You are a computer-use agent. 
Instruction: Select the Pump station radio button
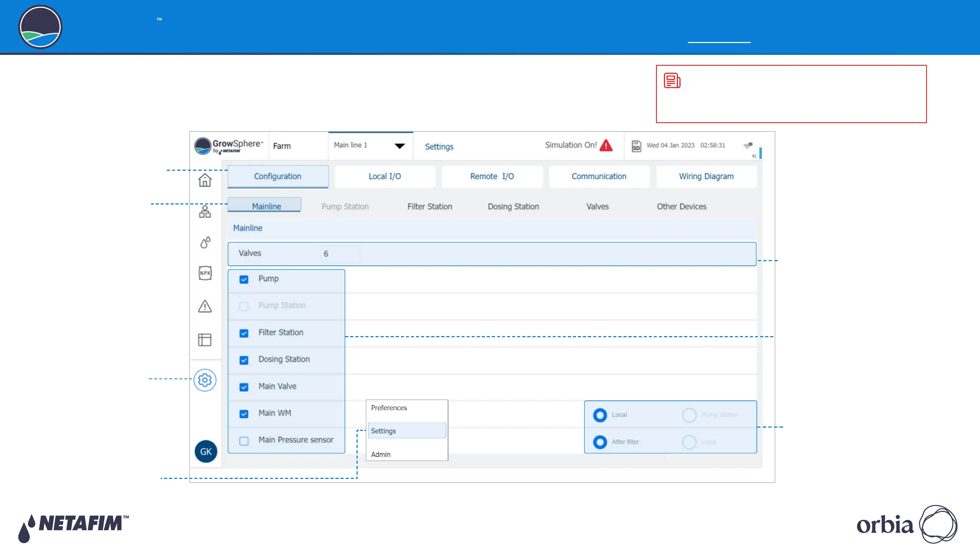coord(689,415)
